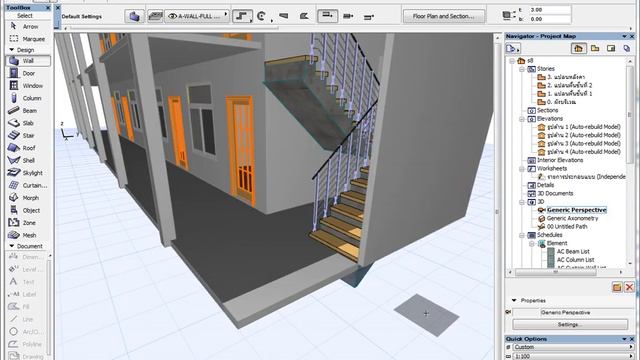Pick the Beam tool
640x360 pixels.
(28, 111)
